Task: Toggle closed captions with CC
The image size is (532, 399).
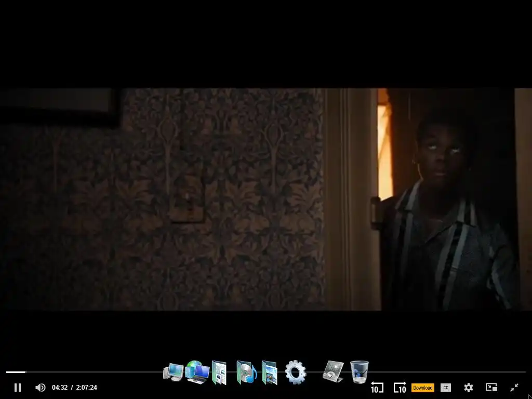Action: pyautogui.click(x=445, y=388)
